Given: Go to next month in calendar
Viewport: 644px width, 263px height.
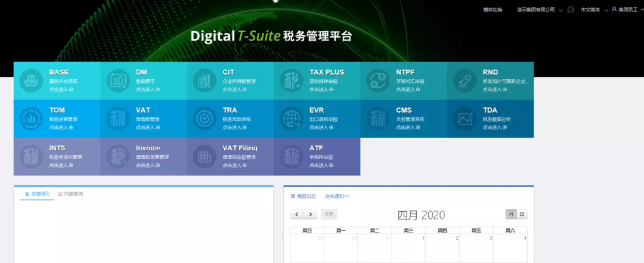Looking at the screenshot, I should (x=311, y=214).
